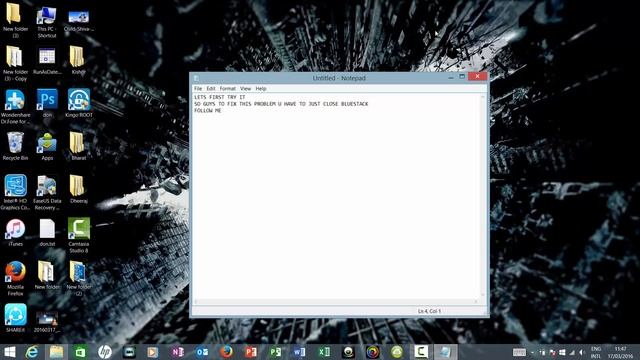Click in the Notepad text editing area

[336, 196]
